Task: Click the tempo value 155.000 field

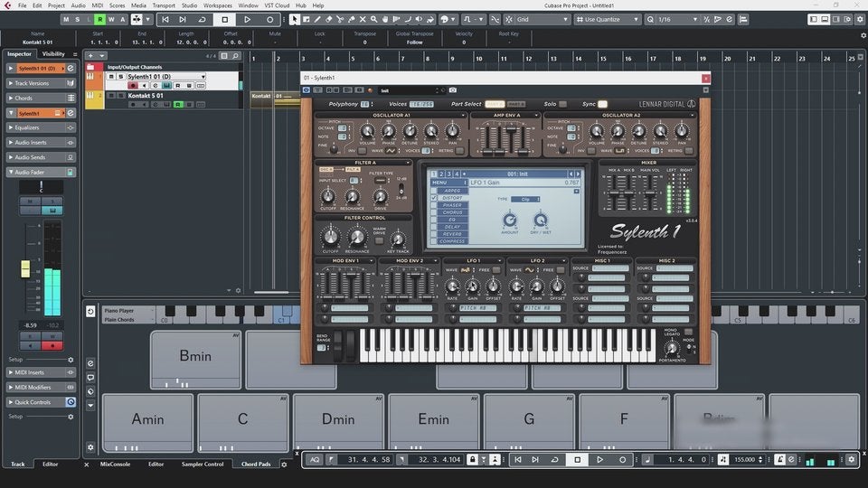Action: pyautogui.click(x=744, y=459)
